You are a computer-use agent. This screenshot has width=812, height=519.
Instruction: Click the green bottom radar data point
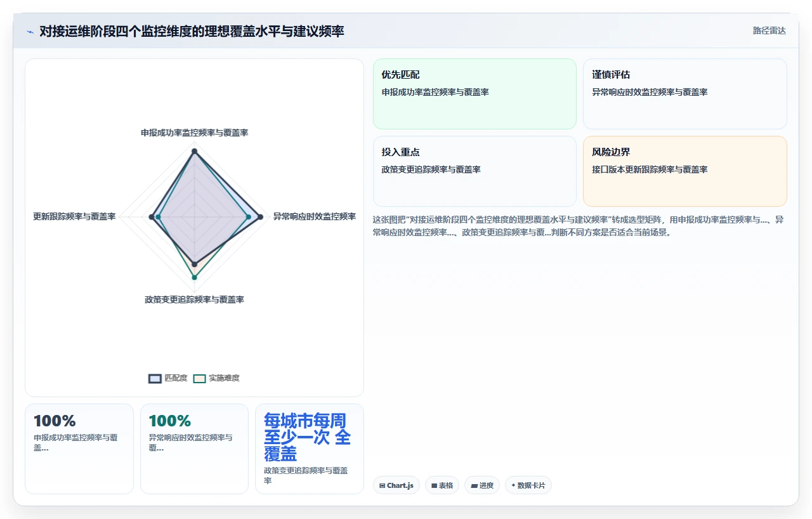click(194, 277)
